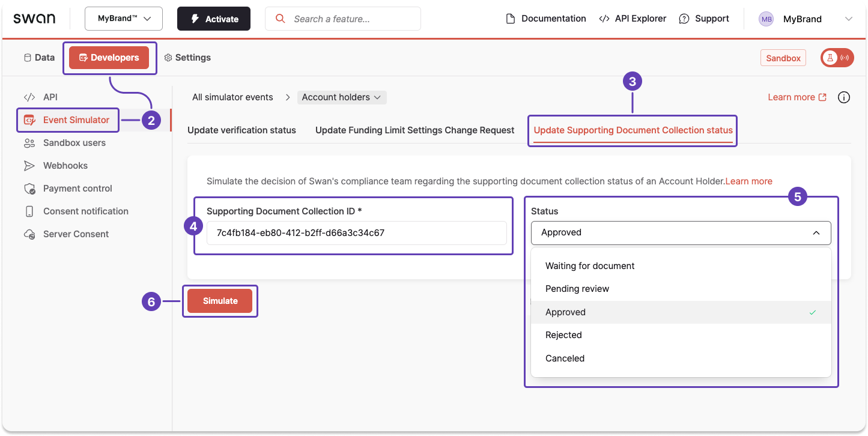Open the API Explorer

[x=632, y=18]
